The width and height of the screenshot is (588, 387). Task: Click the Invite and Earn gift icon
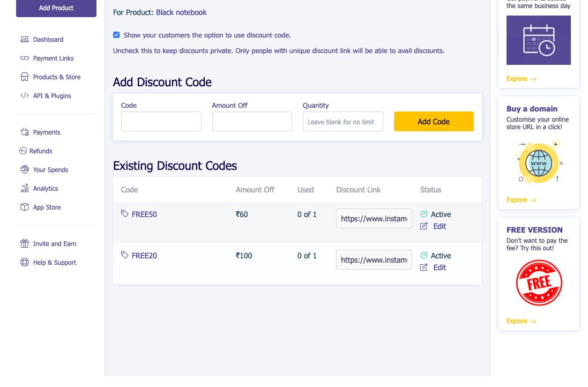tap(24, 243)
